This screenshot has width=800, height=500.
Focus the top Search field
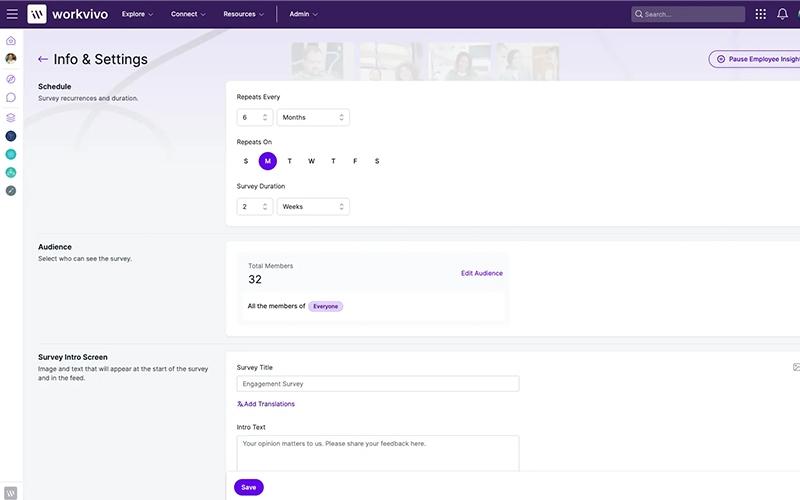(688, 14)
